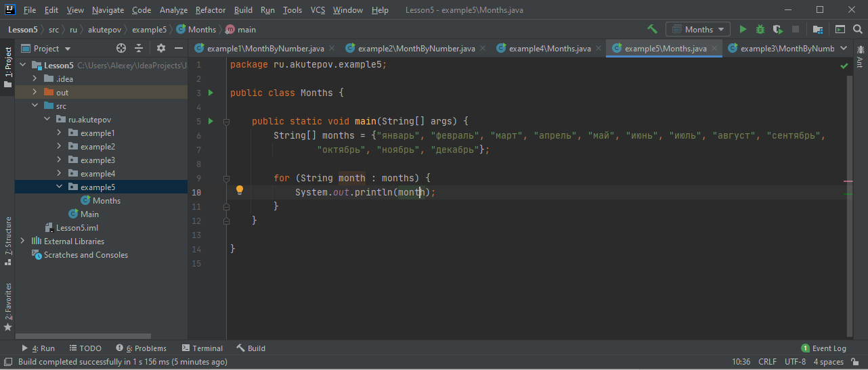868x370 pixels.
Task: Close the example2\MonthByNumber.java tab
Action: tap(483, 49)
